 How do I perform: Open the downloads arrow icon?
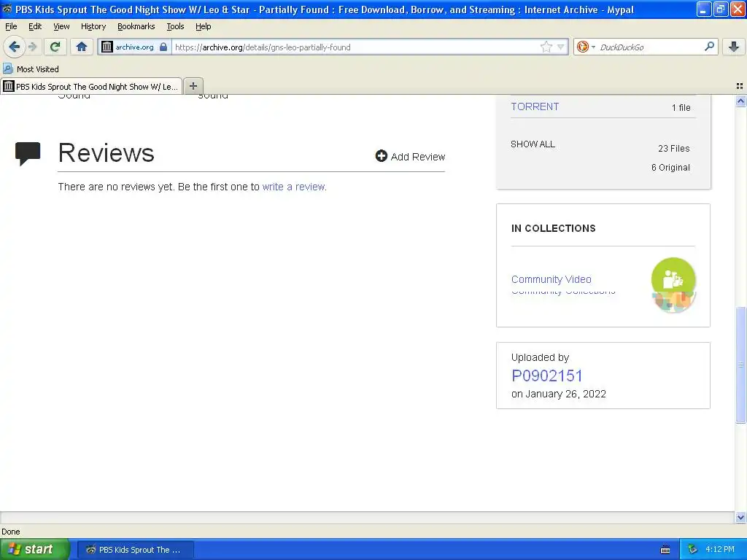[734, 46]
